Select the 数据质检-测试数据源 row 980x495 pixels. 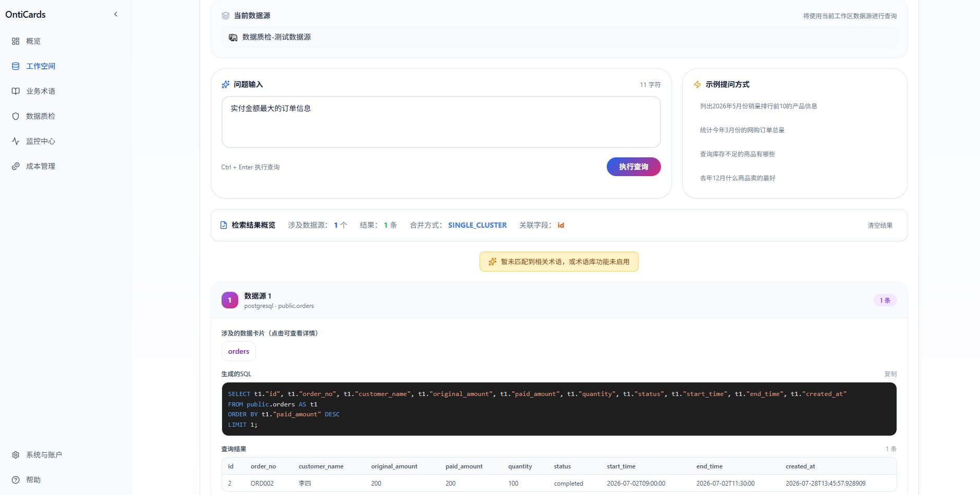[559, 37]
